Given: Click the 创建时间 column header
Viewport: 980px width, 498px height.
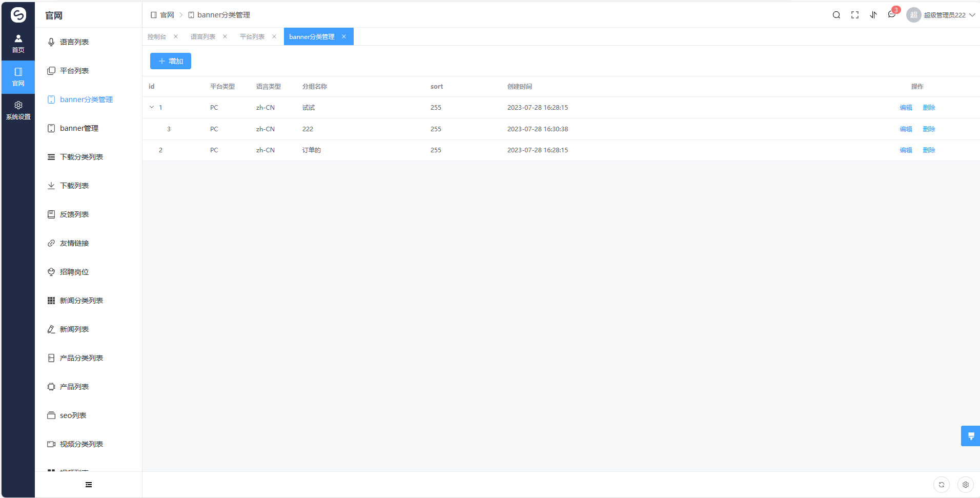Looking at the screenshot, I should (x=520, y=86).
